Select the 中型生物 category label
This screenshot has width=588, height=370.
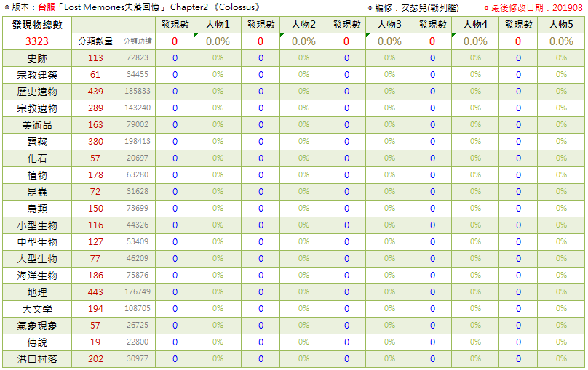pos(36,242)
